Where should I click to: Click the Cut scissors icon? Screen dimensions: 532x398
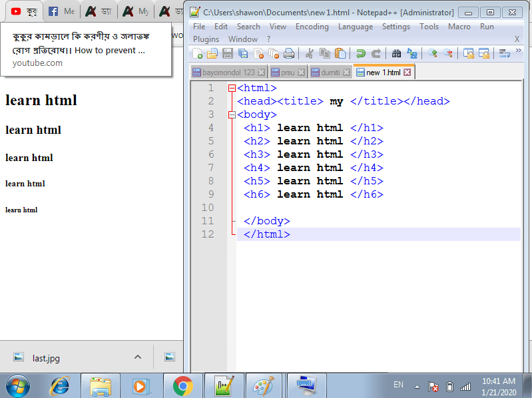310,54
